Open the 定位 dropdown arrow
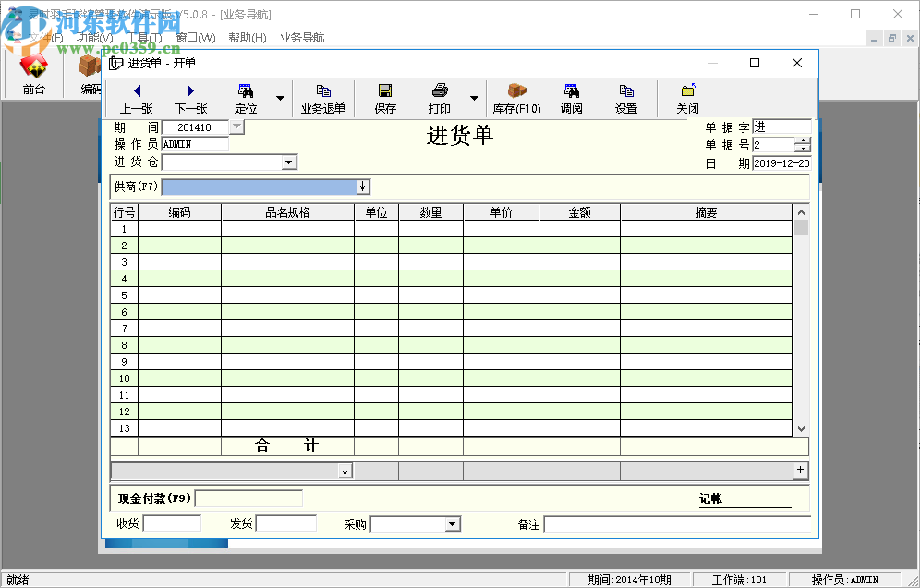Screen dimensions: 920x588 click(x=281, y=99)
